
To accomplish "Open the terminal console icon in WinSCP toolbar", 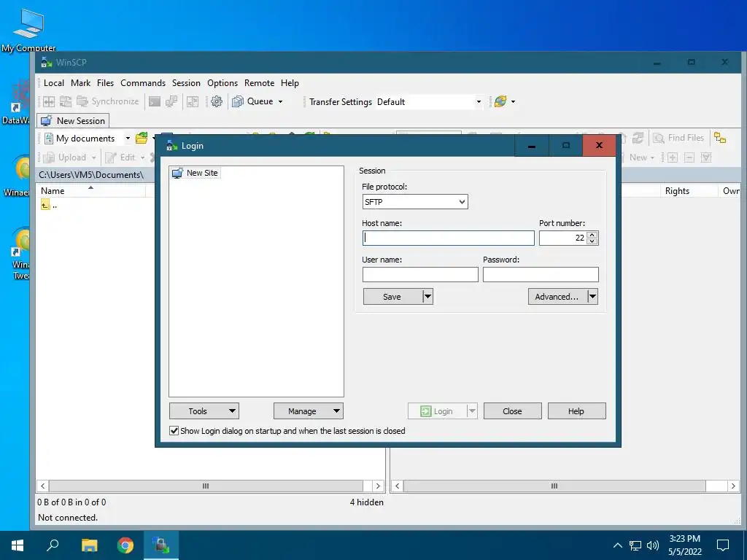I will pos(155,101).
